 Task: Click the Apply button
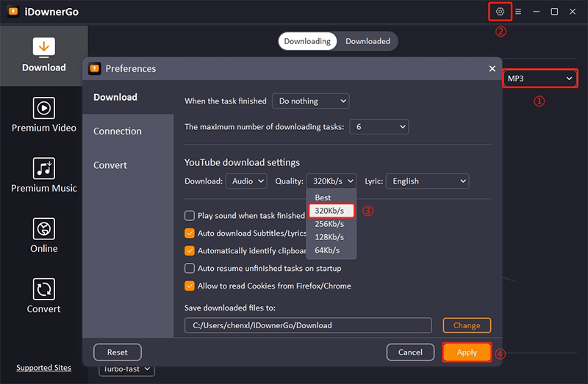click(467, 352)
